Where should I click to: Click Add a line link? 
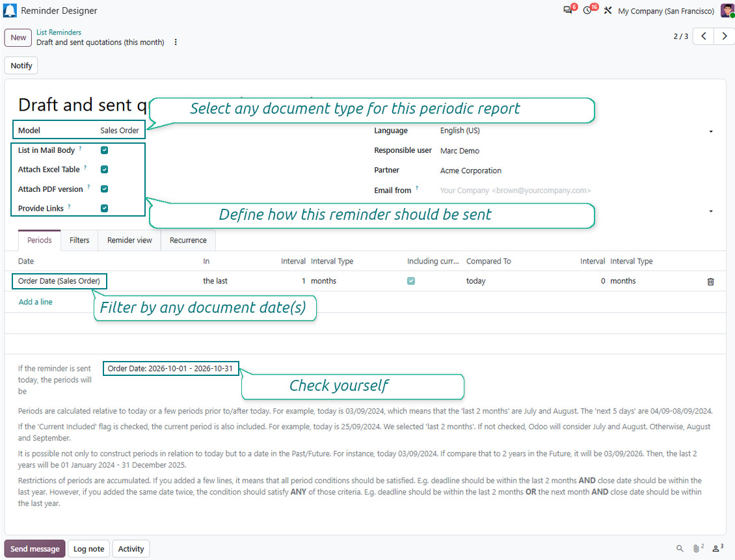[36, 302]
